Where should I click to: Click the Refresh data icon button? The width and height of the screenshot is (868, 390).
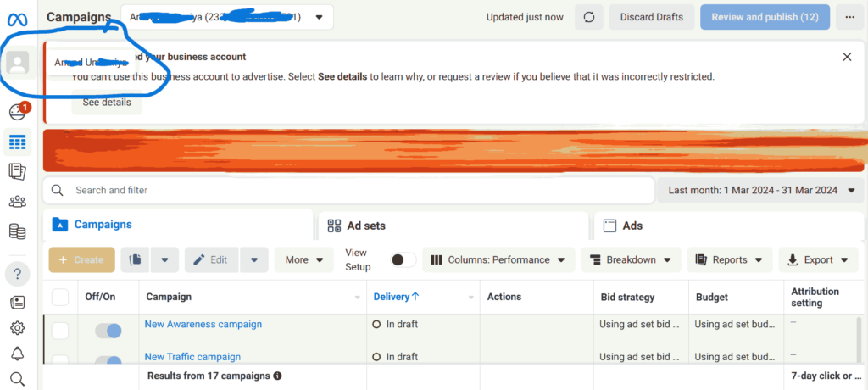pos(589,17)
